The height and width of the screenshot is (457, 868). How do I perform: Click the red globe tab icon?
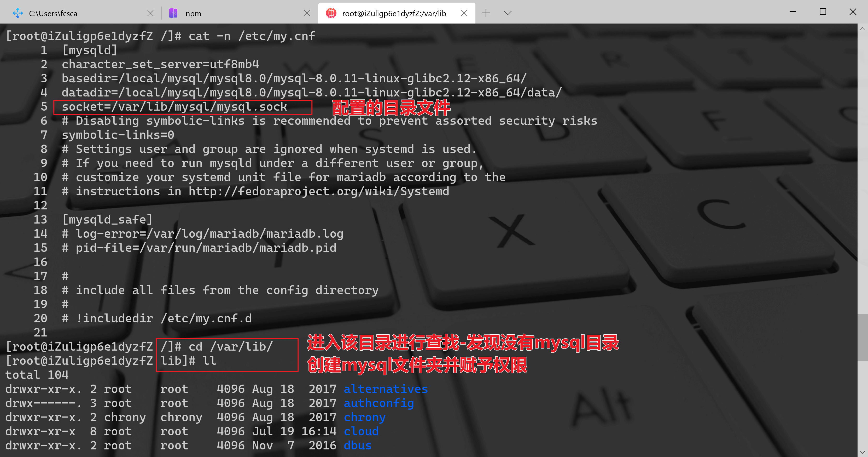click(x=331, y=13)
